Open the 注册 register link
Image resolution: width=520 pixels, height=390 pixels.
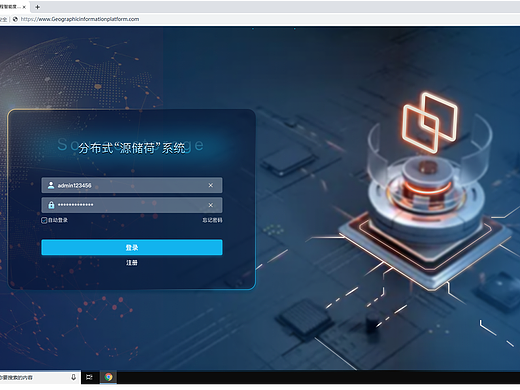[x=132, y=263]
